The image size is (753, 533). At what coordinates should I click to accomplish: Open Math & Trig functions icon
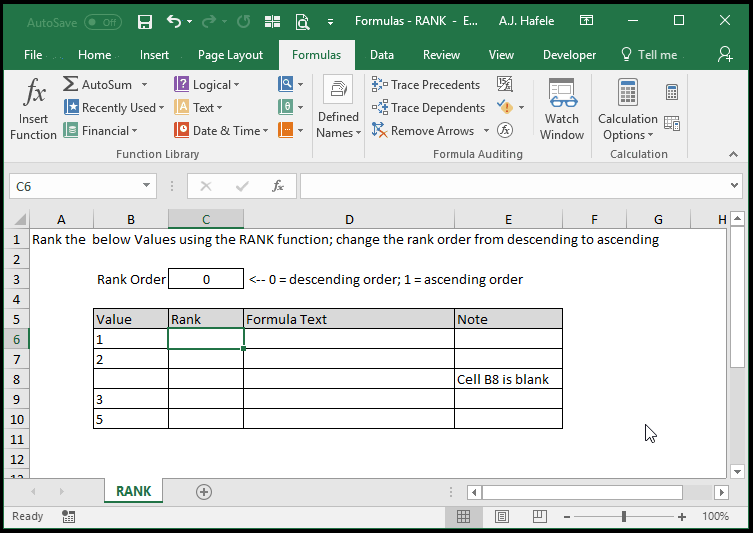tap(286, 107)
